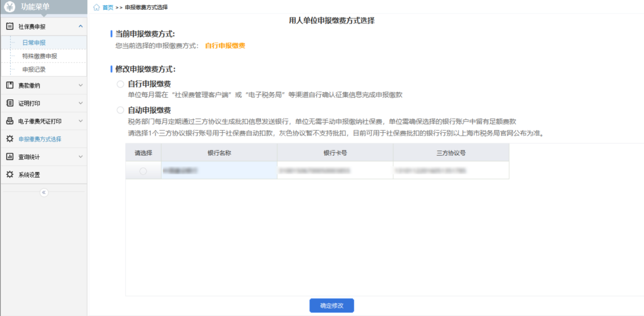Click the 确定修改 button
This screenshot has width=644, height=316.
pos(331,305)
